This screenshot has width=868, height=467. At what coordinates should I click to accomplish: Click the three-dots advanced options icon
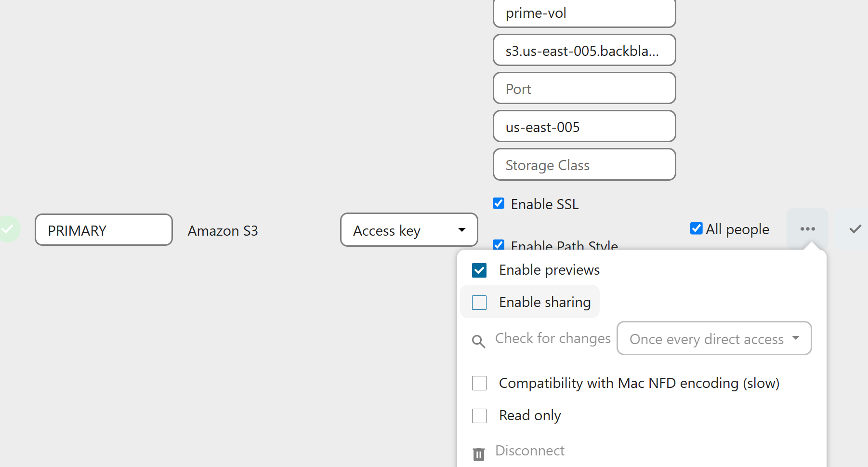coord(807,229)
